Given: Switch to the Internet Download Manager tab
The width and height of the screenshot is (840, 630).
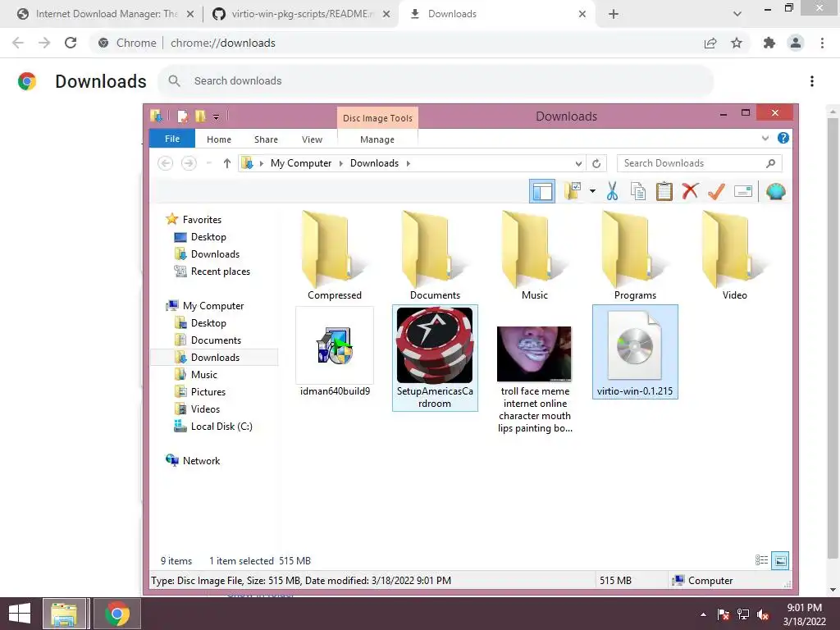Looking at the screenshot, I should 106,14.
